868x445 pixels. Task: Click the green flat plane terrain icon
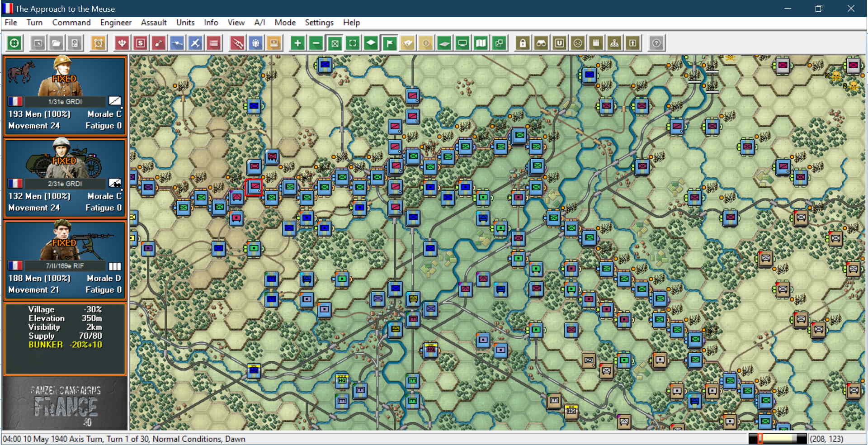click(444, 43)
